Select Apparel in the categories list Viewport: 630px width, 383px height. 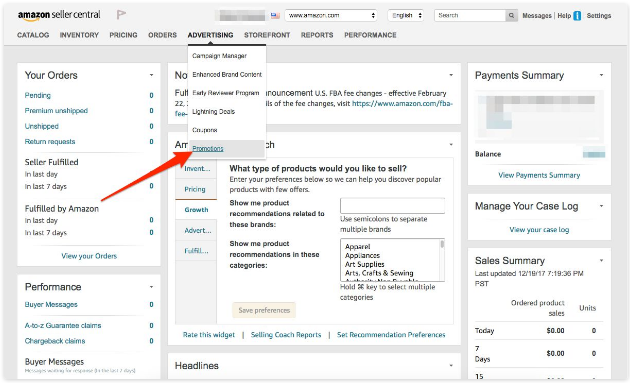point(358,247)
